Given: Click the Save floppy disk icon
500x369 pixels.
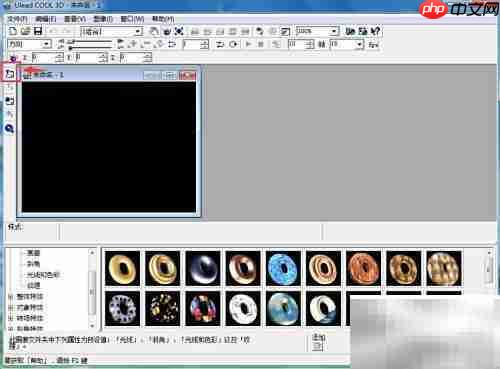Looking at the screenshot, I should click(38, 31).
